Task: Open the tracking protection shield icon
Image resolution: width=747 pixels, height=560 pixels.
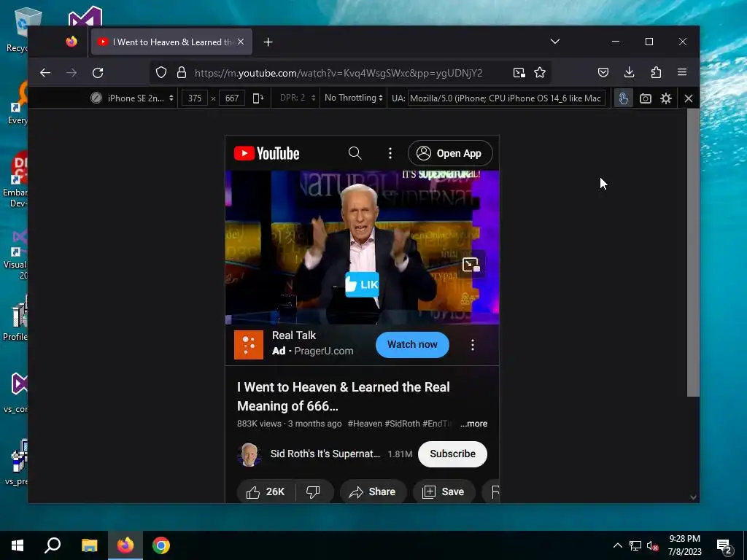Action: (x=161, y=72)
